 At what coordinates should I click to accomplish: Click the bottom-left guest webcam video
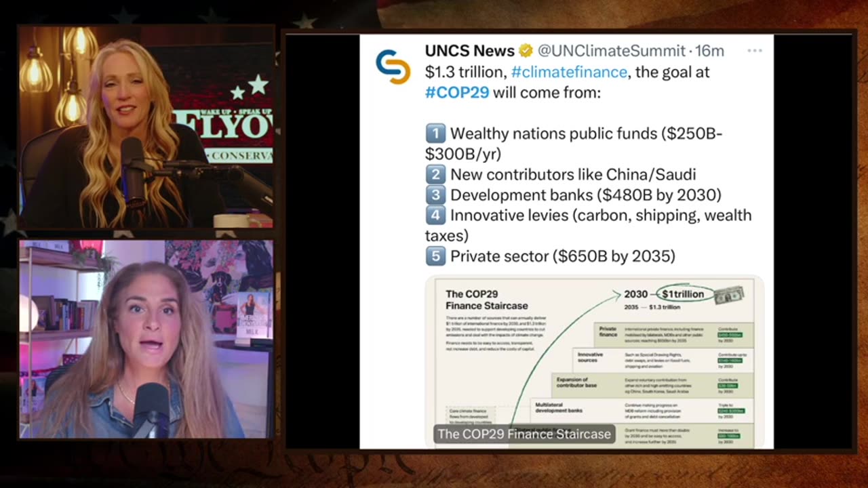146,339
